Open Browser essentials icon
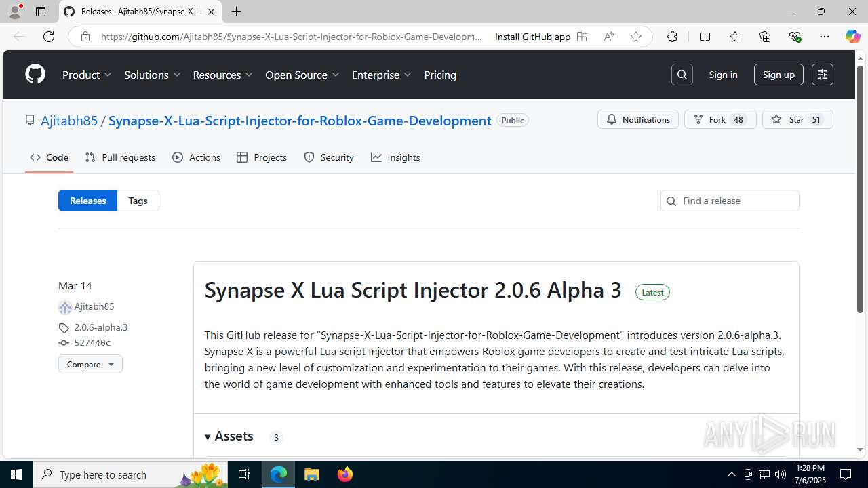 [795, 37]
